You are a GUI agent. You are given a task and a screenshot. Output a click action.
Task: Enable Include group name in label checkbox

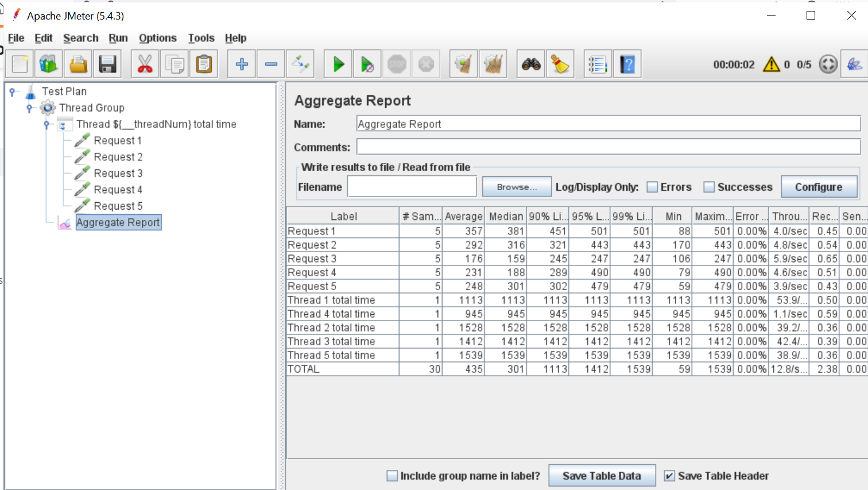click(392, 476)
